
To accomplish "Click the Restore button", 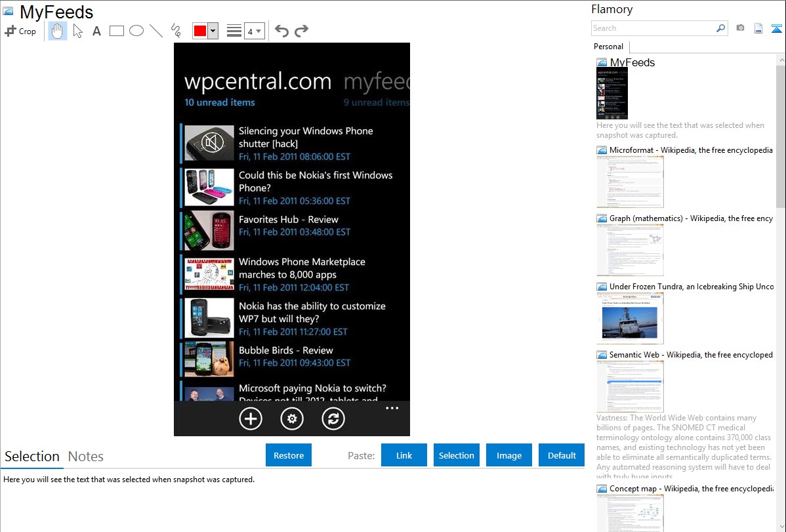I will [x=289, y=455].
